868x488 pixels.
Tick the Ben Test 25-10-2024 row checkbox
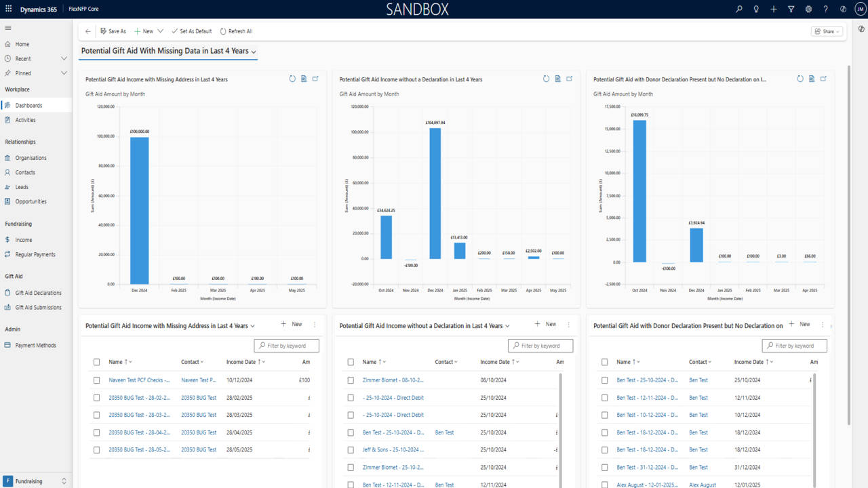tap(605, 380)
